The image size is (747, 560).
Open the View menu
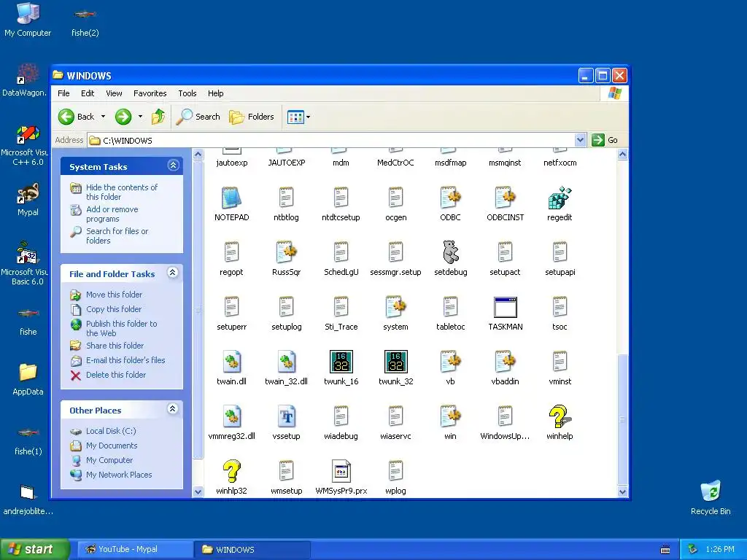tap(114, 93)
